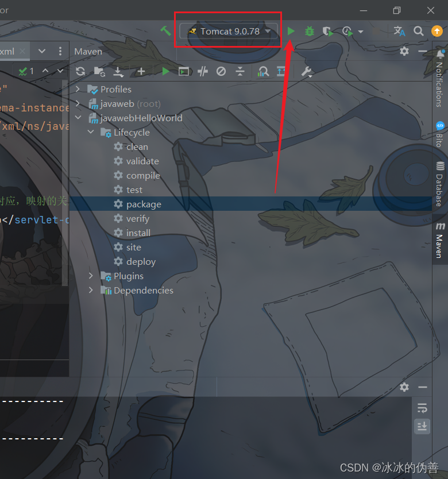Click the orange IDE update arrow icon
The height and width of the screenshot is (479, 448).
(437, 31)
